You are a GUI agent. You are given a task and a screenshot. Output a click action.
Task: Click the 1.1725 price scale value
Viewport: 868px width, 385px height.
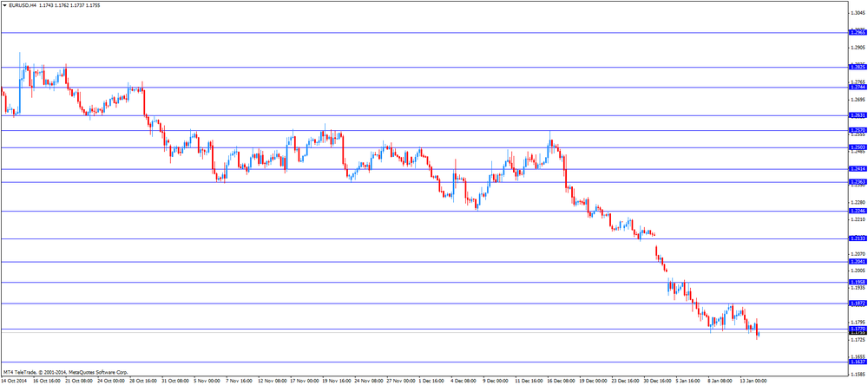859,339
